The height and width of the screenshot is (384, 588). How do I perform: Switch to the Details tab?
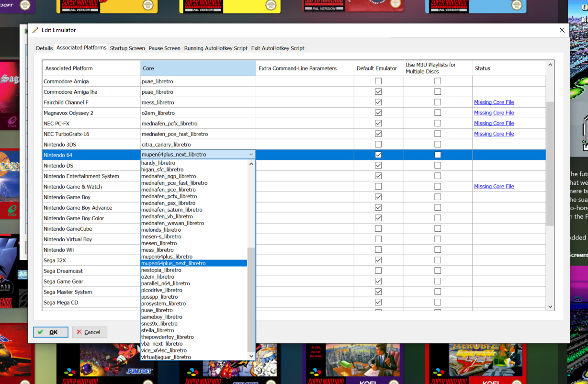click(44, 48)
